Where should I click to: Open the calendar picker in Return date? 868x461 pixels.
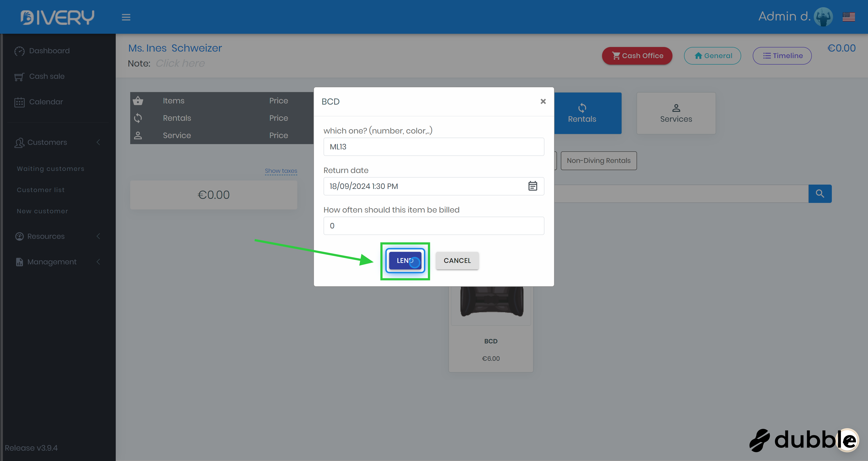click(532, 186)
